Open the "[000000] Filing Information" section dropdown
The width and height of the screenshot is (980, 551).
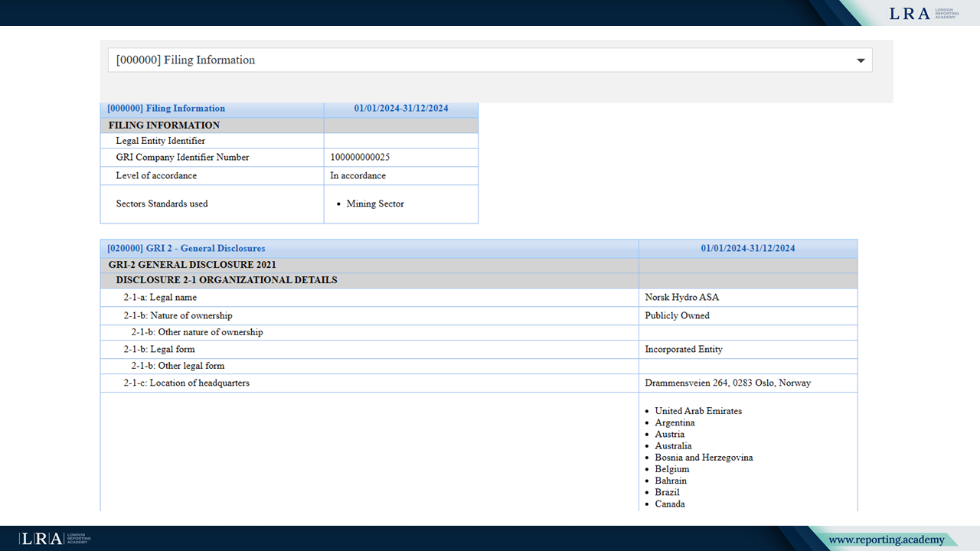pos(490,60)
